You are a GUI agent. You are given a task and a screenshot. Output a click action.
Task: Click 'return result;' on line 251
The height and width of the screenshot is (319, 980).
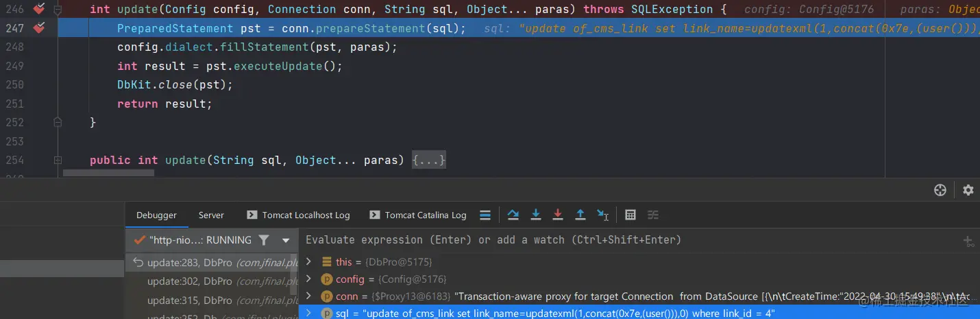pyautogui.click(x=164, y=104)
